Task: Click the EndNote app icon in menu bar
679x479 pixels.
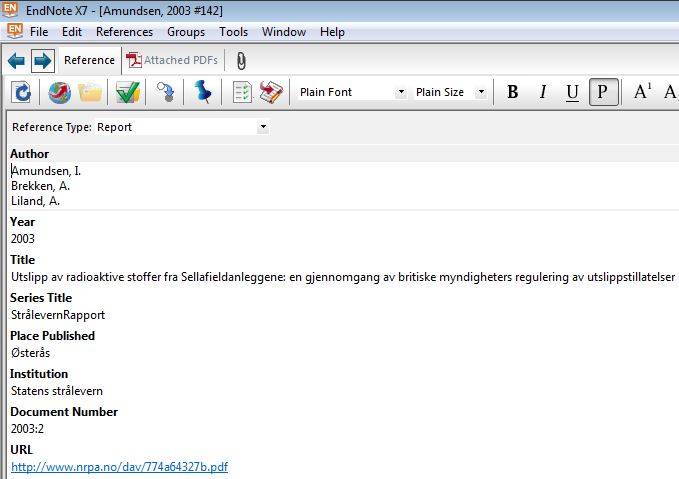Action: (15, 31)
